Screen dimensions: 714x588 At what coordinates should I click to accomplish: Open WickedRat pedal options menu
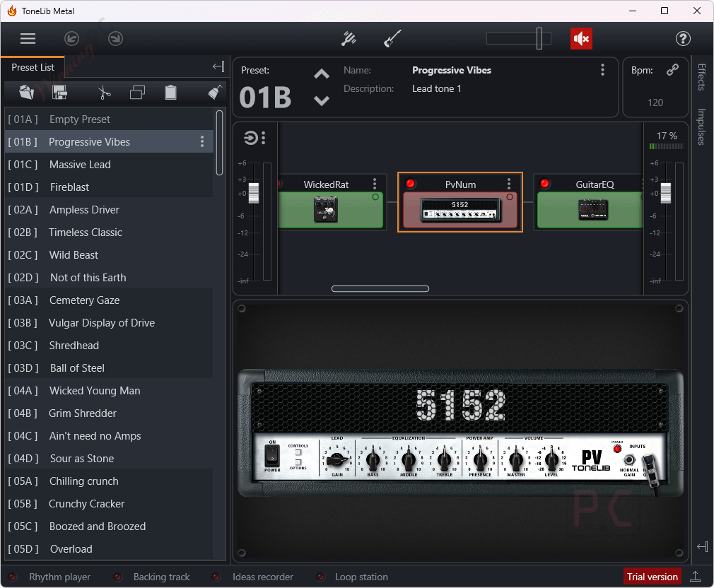point(375,184)
